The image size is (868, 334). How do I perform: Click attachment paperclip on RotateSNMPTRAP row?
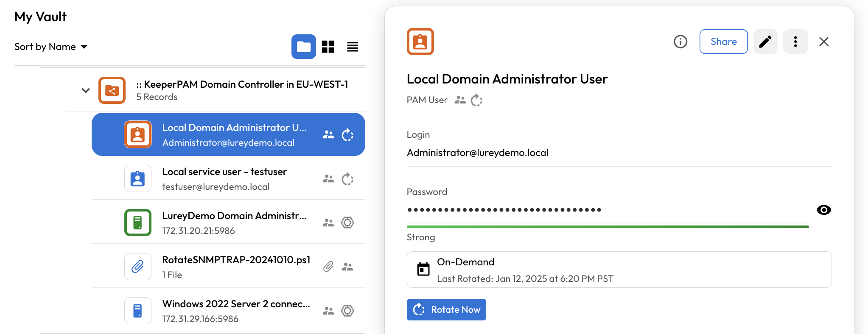(x=328, y=267)
